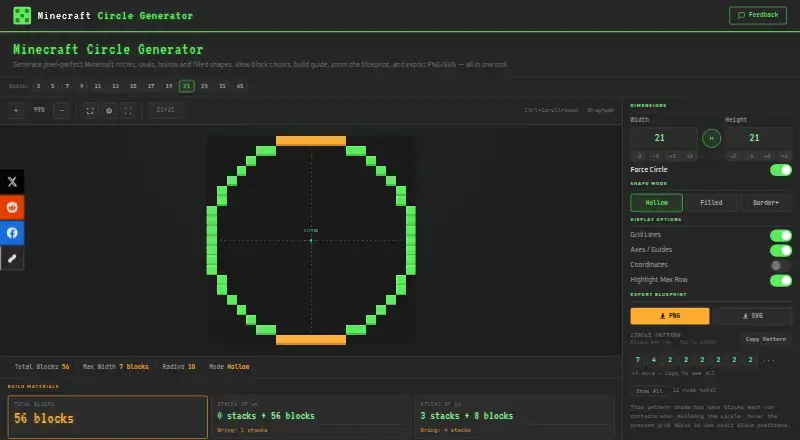Image resolution: width=800 pixels, height=440 pixels.
Task: Zoom out with the minus toolbar button
Action: click(x=62, y=110)
